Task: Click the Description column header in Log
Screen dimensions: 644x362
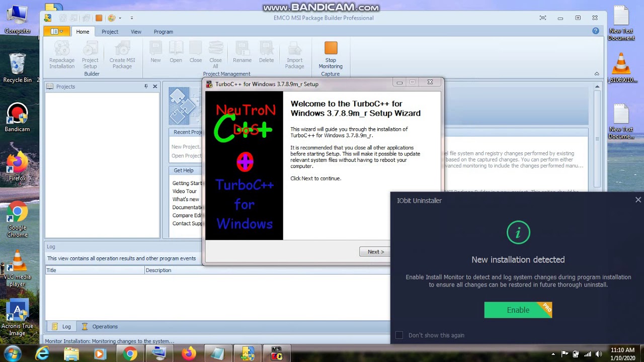Action: [x=267, y=270]
